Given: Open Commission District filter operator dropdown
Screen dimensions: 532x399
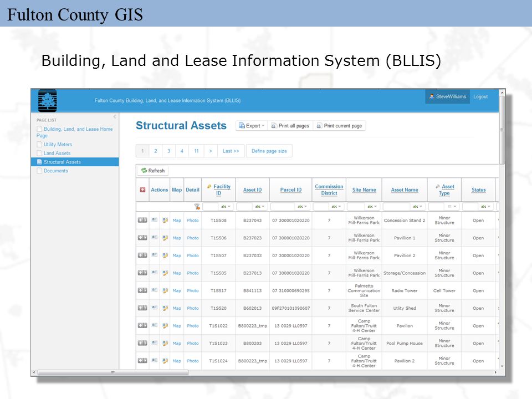Looking at the screenshot, I should (336, 206).
